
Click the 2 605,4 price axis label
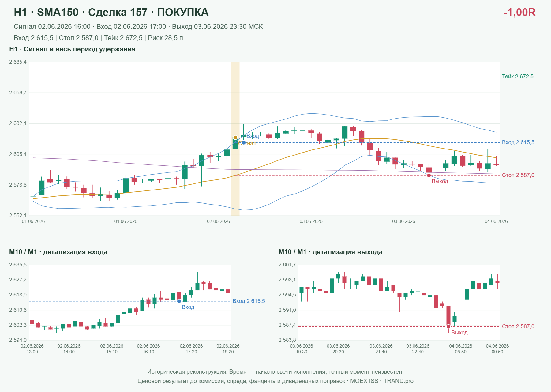[x=18, y=154]
